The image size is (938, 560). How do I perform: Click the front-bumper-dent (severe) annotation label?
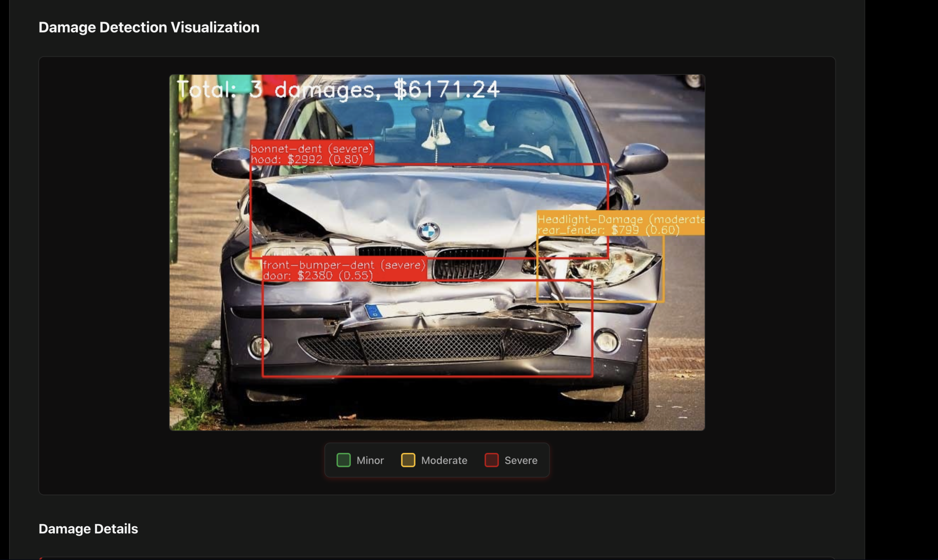point(344,265)
